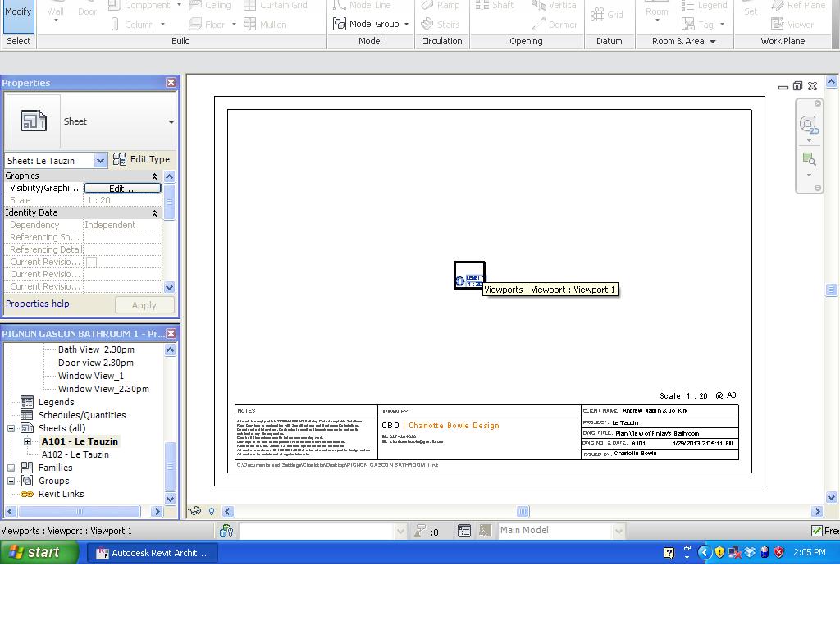Click the Ramp tool icon
This screenshot has width=840, height=630.
427,5
